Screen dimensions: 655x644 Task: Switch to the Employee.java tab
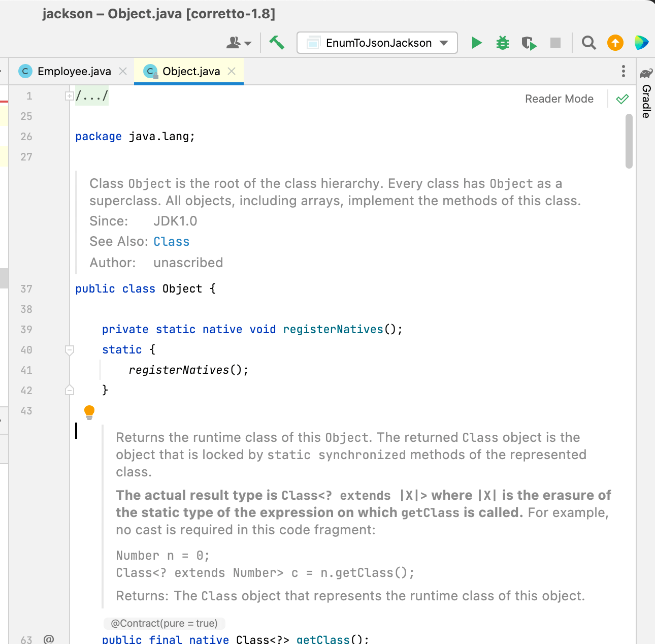point(74,71)
